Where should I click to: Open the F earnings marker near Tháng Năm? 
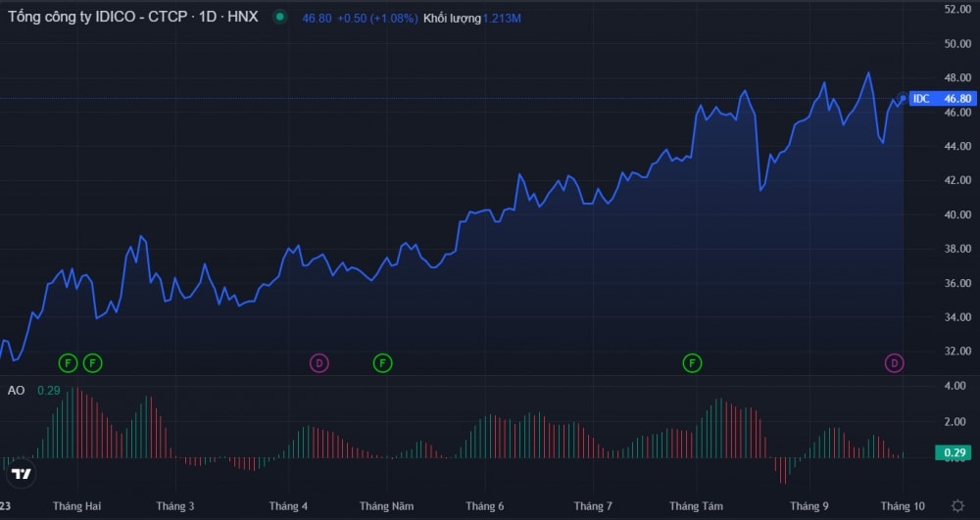tap(382, 362)
